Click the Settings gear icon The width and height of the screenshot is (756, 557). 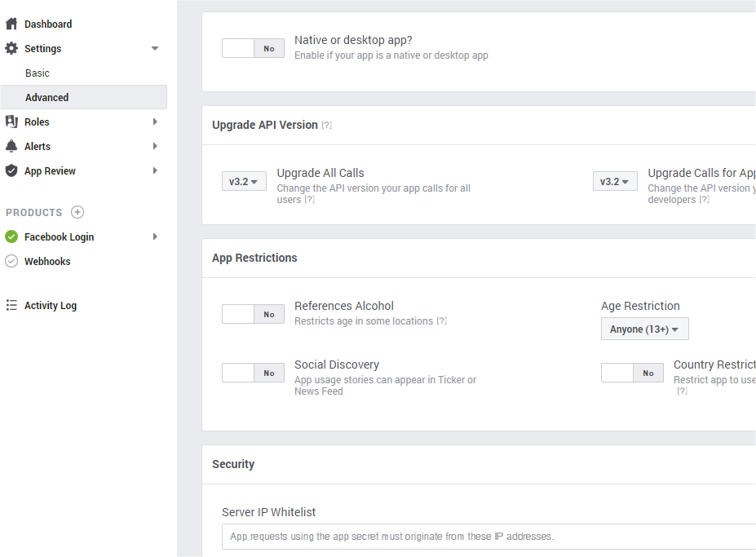tap(11, 48)
